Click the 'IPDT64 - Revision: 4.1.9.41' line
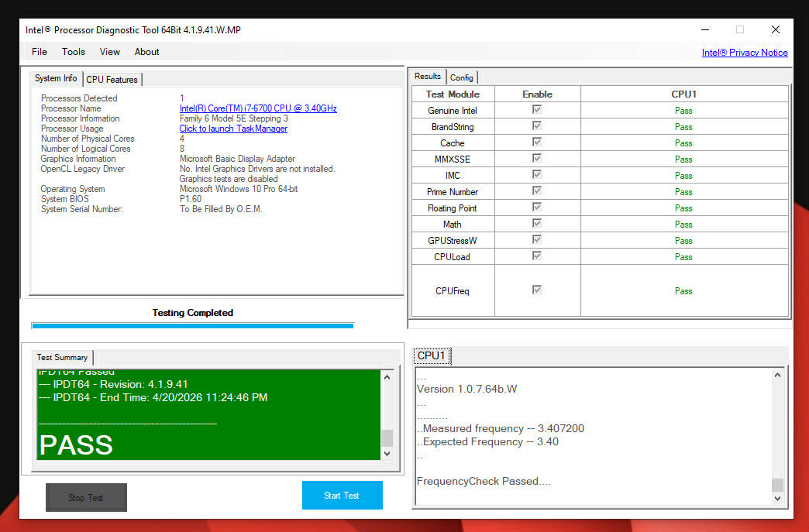The image size is (809, 532). 113,385
